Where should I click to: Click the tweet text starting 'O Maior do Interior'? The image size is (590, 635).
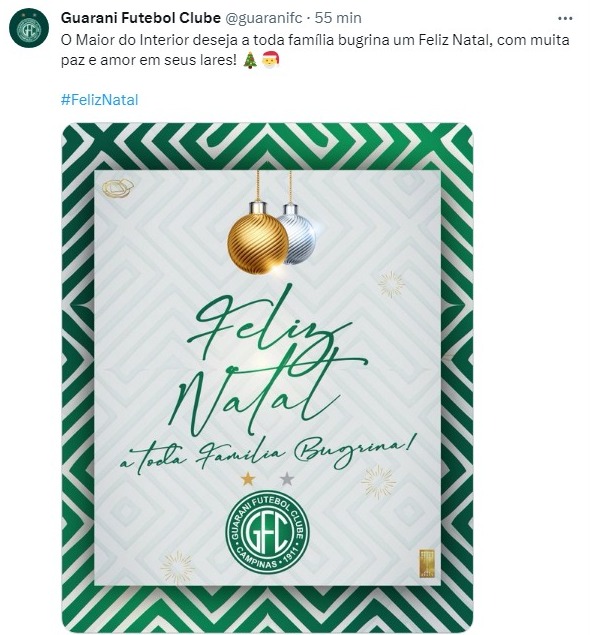click(x=315, y=50)
